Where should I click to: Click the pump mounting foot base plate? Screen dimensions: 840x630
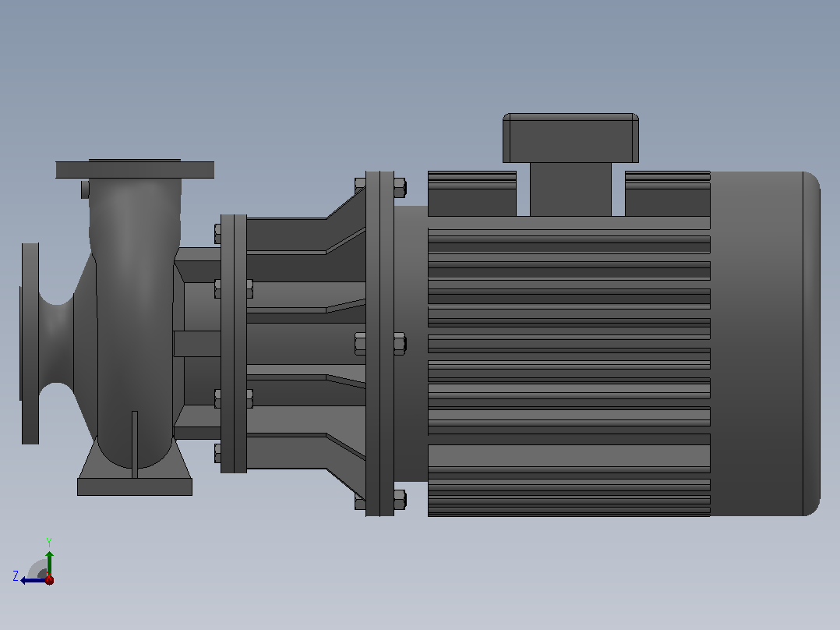tap(135, 487)
